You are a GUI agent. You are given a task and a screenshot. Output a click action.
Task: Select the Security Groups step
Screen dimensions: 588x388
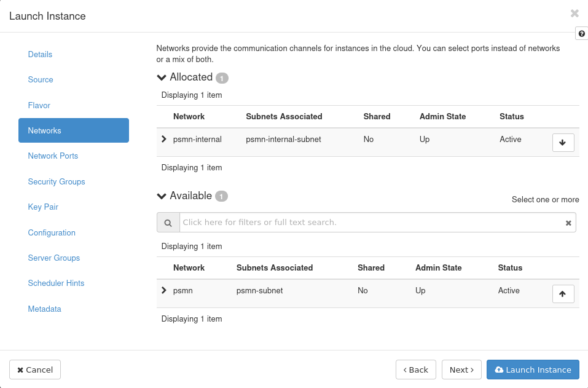point(57,182)
